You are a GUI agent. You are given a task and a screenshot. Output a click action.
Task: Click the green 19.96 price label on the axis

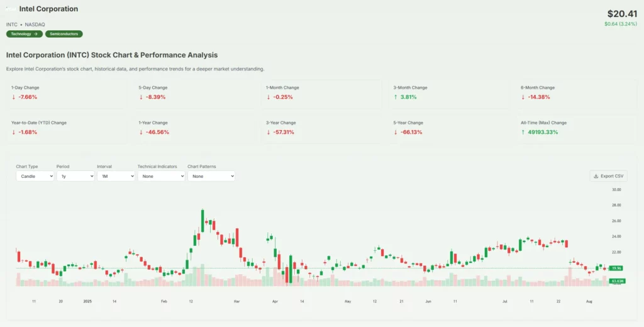click(x=616, y=269)
